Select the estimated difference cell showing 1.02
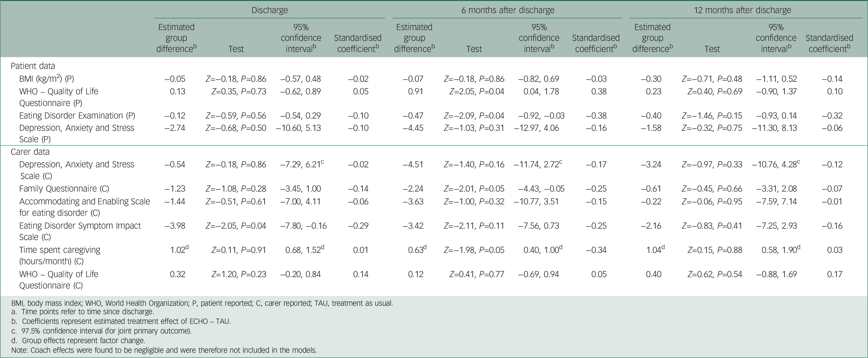This screenshot has width=868, height=358. pyautogui.click(x=179, y=250)
